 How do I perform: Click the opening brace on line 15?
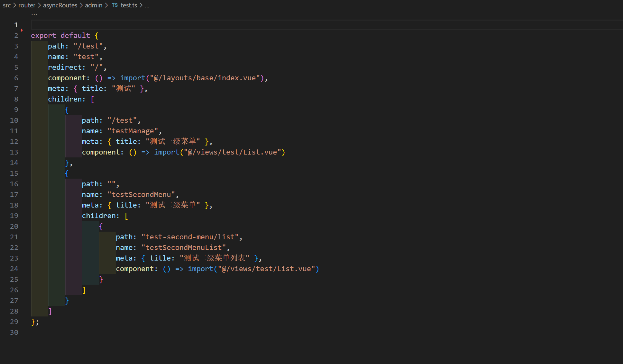[67, 173]
